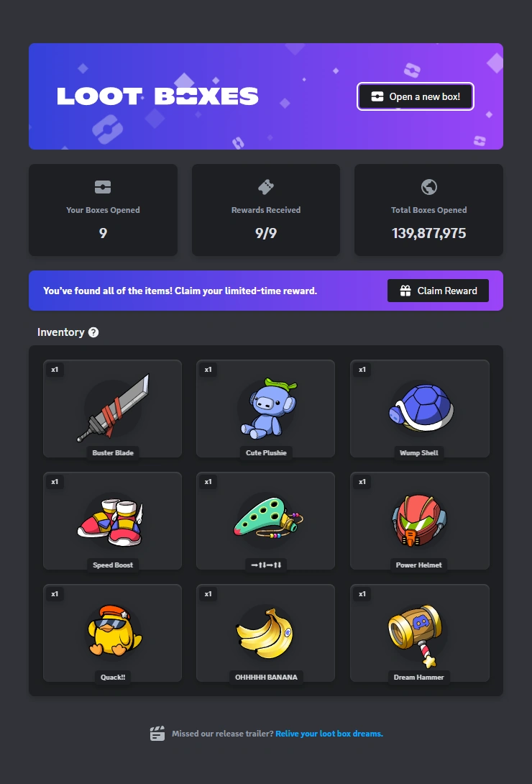Claim Reward for finding all items

click(x=438, y=291)
